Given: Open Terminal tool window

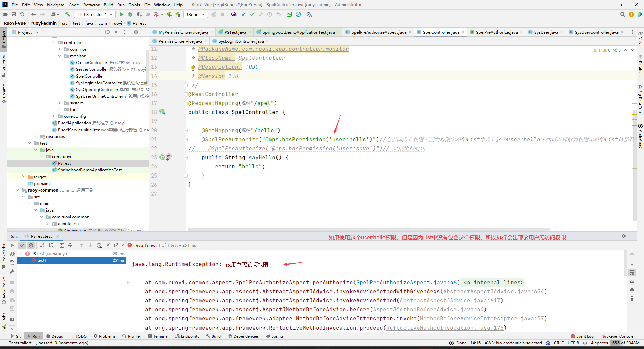Looking at the screenshot, I should pyautogui.click(x=158, y=336).
